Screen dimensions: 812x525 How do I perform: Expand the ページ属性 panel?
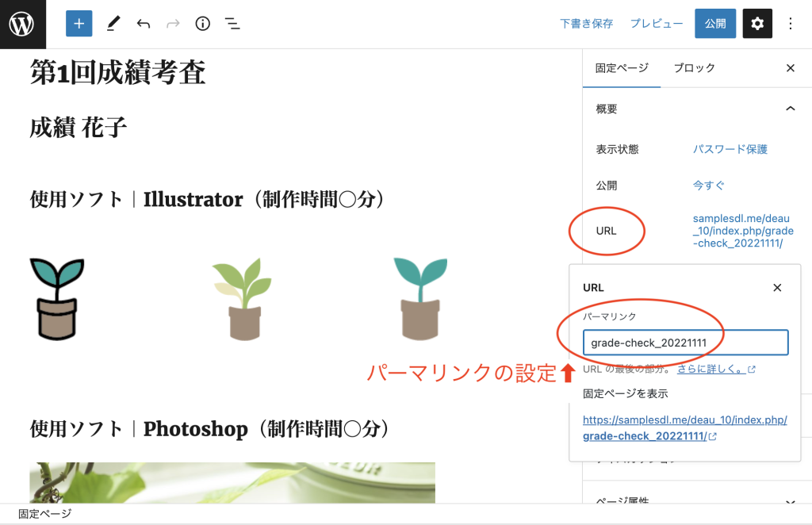point(790,501)
